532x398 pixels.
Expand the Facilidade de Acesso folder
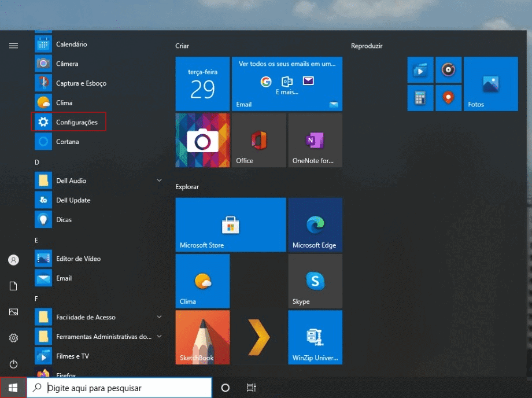click(98, 317)
